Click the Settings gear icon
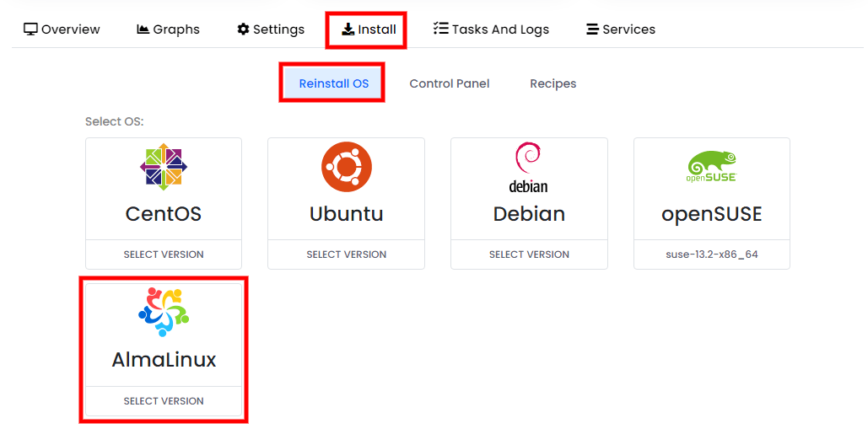This screenshot has height=434, width=868. tap(243, 29)
